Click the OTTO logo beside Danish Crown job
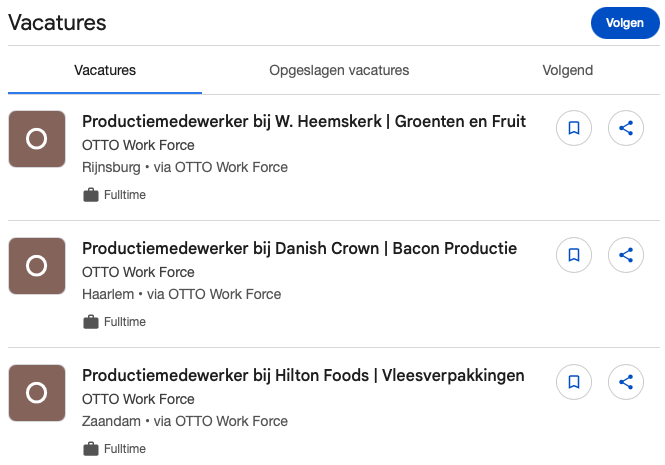The image size is (665, 465). click(37, 266)
